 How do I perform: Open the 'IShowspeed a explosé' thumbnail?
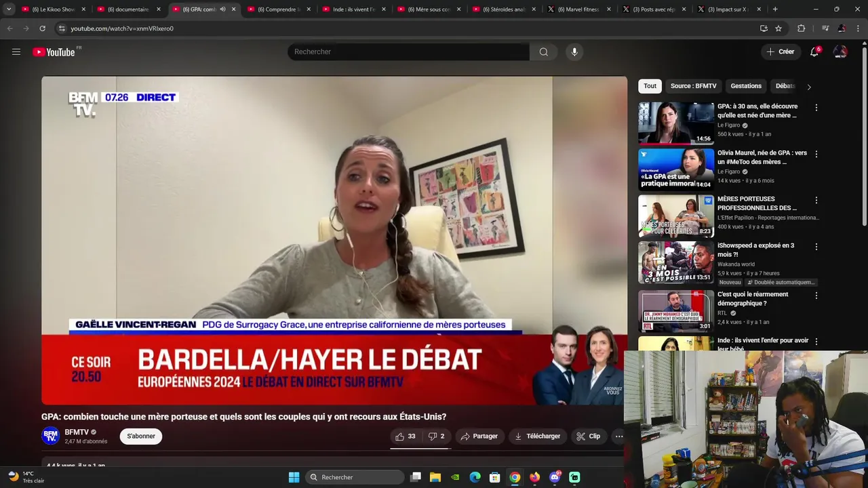pos(676,262)
